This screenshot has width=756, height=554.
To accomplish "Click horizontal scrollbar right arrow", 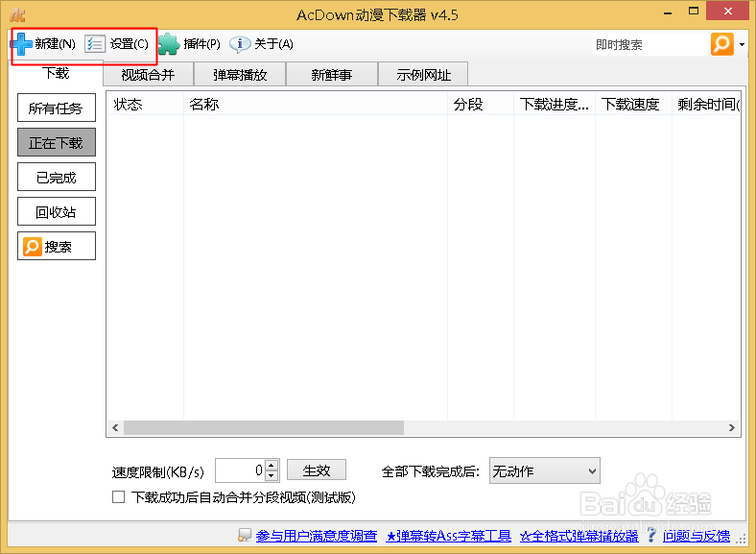I will 731,427.
